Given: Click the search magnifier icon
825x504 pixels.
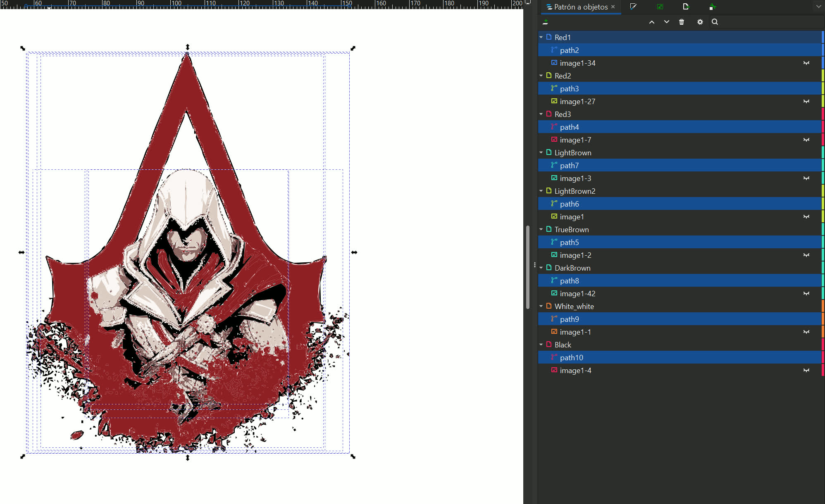Looking at the screenshot, I should point(715,22).
